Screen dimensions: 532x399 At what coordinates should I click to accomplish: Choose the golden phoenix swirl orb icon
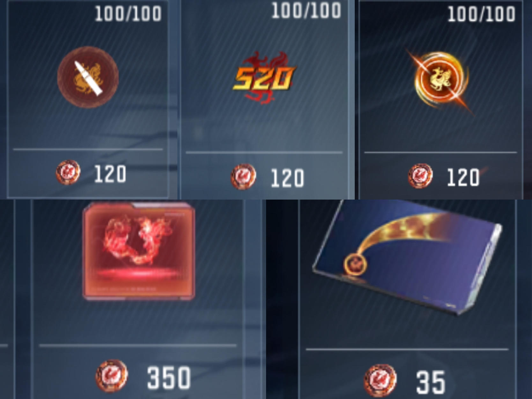pos(440,81)
